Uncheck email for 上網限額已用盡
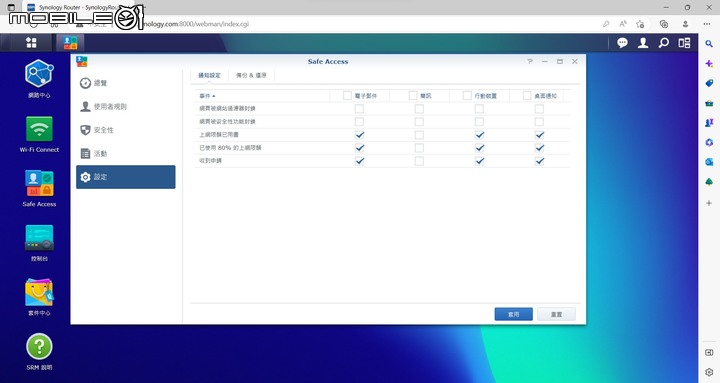This screenshot has width=720, height=383. click(360, 135)
